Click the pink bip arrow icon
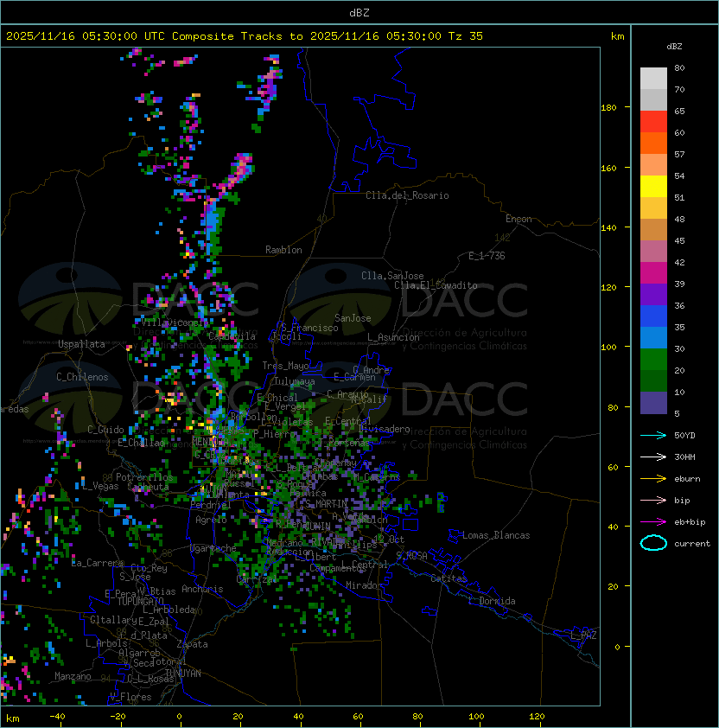719x728 pixels. (653, 501)
